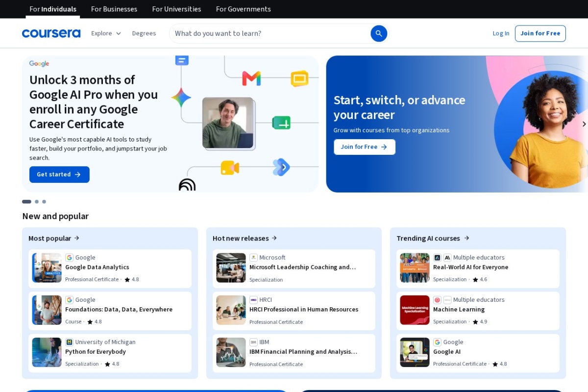
Task: Click the Microsoft Leadership Coaching thumbnail
Action: click(x=231, y=268)
